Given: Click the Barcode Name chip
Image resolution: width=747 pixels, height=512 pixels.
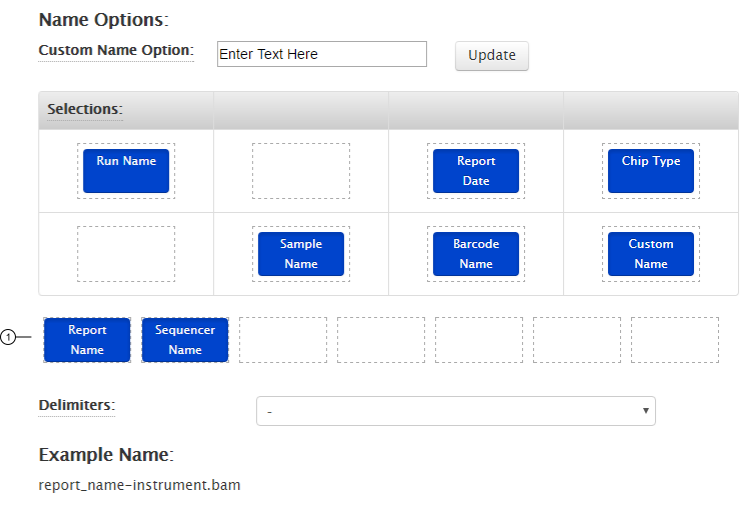Looking at the screenshot, I should (x=476, y=254).
